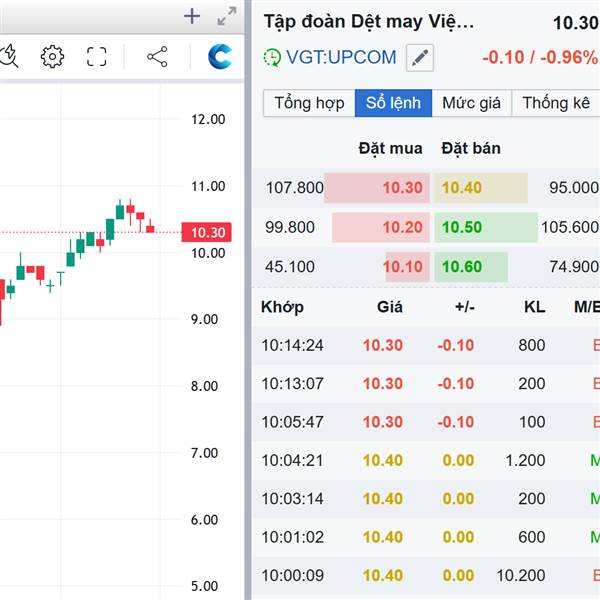Open the Mức giá tab
This screenshot has width=600, height=600.
click(x=471, y=103)
